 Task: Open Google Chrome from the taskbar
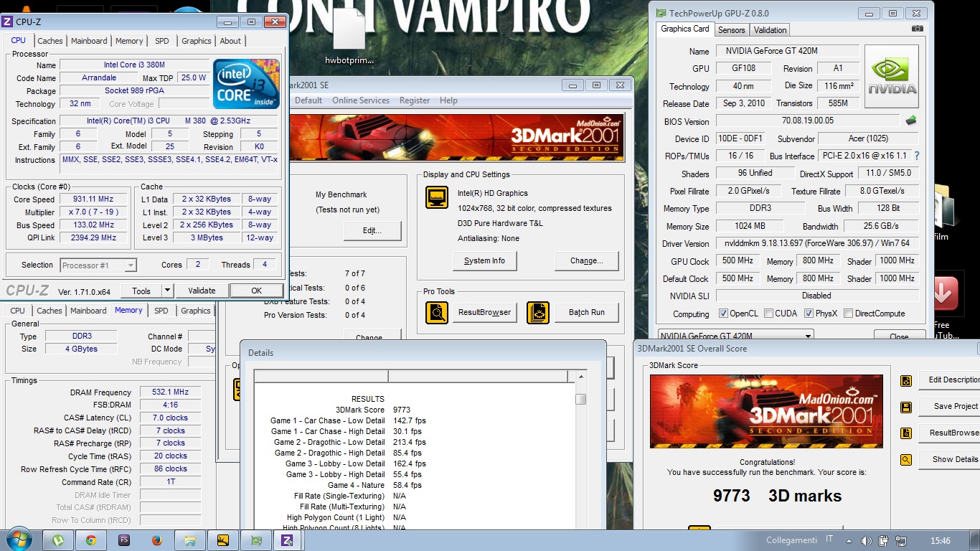(x=91, y=540)
